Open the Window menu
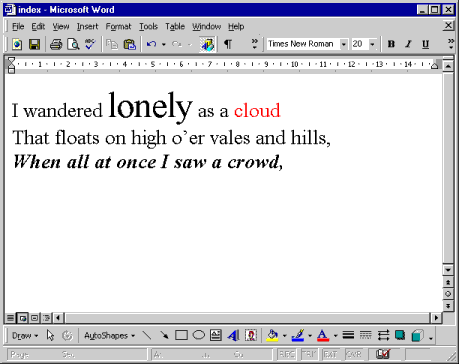The width and height of the screenshot is (459, 364). tap(207, 26)
